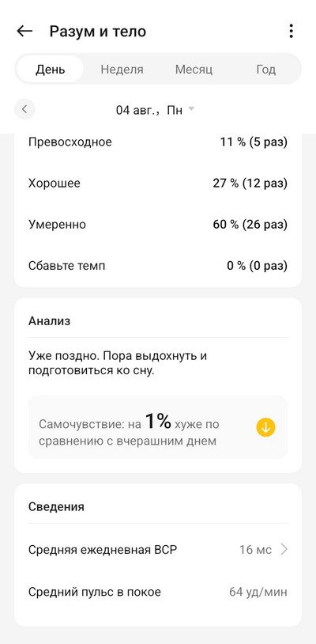Viewport: 316px width, 644px height.
Task: Tap the Анализ section heading
Action: [49, 321]
